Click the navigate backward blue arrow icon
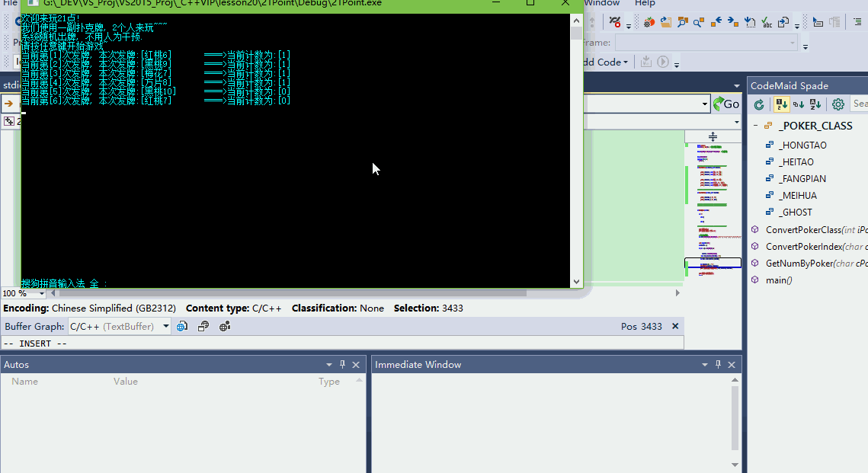 point(716,23)
